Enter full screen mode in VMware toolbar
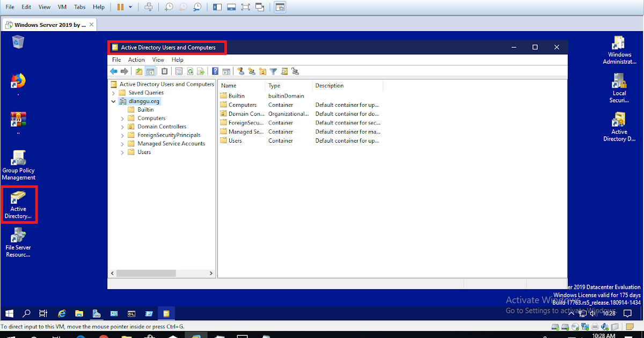The image size is (644, 338). 246,7
